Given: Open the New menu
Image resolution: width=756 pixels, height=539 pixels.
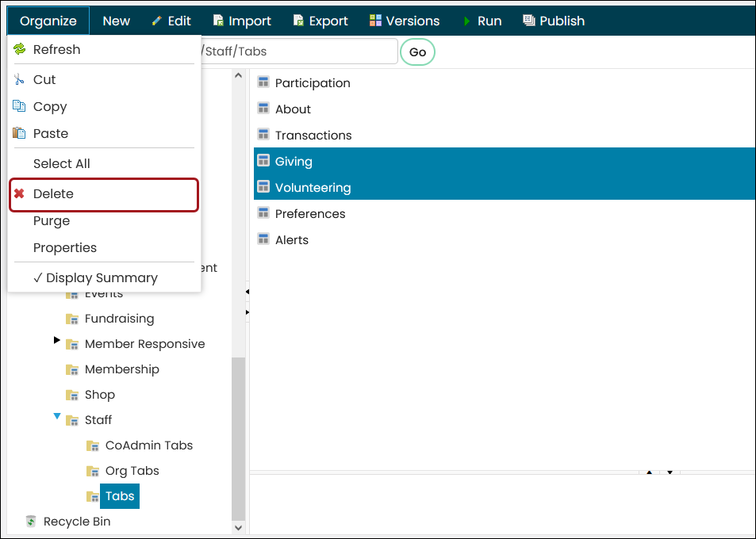Looking at the screenshot, I should click(x=116, y=21).
